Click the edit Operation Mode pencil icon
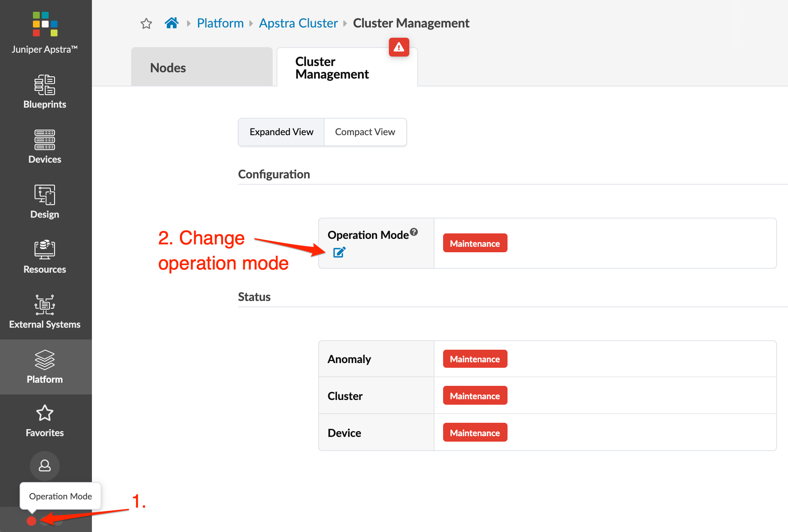 point(339,252)
